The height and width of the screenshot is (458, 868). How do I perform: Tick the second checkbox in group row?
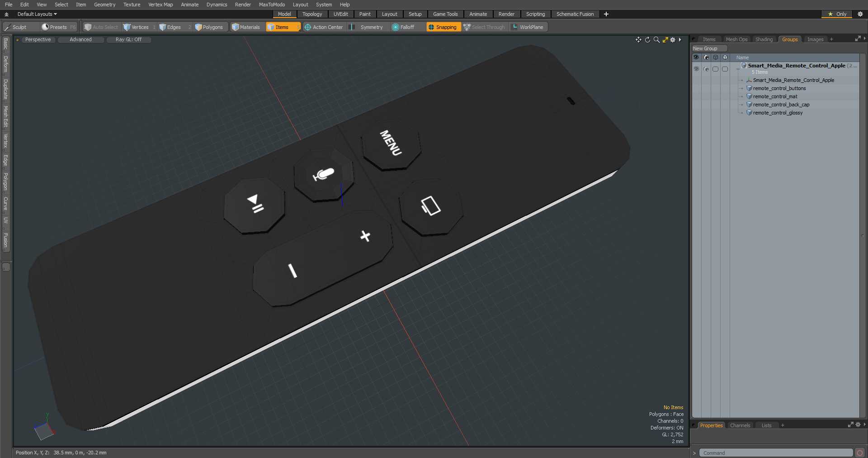[725, 69]
